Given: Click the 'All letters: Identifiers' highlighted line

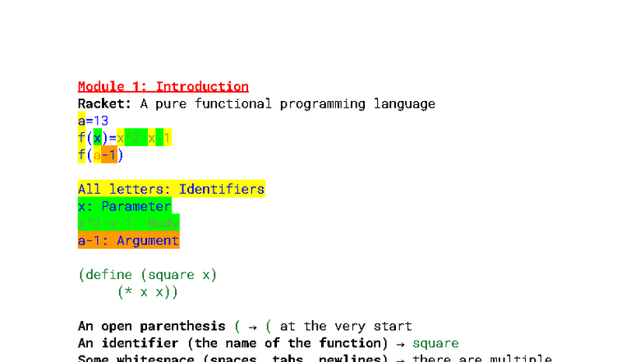Looking at the screenshot, I should pos(171,189).
